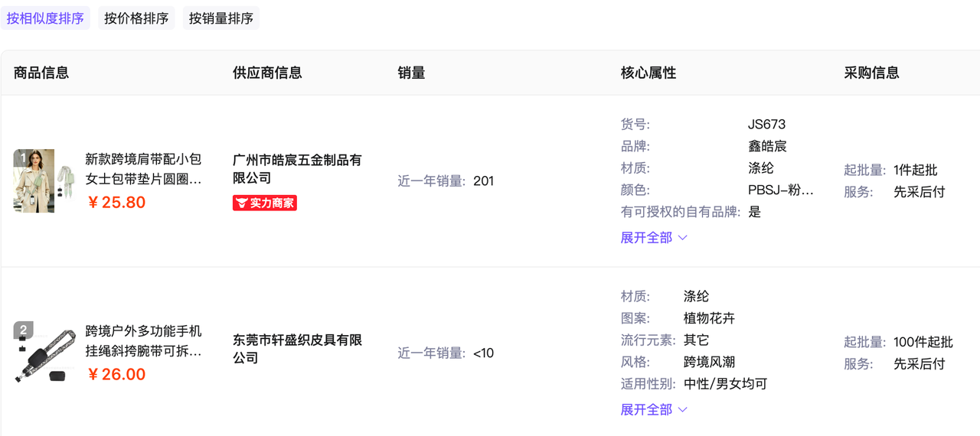The height and width of the screenshot is (436, 980).
Task: Click the 实力商家 badge icon
Action: coord(264,203)
